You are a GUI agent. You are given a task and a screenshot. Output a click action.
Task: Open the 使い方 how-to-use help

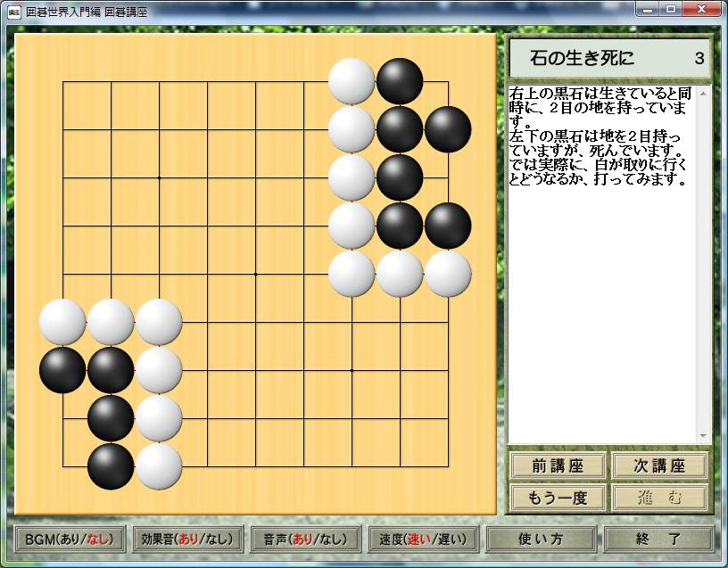point(541,539)
